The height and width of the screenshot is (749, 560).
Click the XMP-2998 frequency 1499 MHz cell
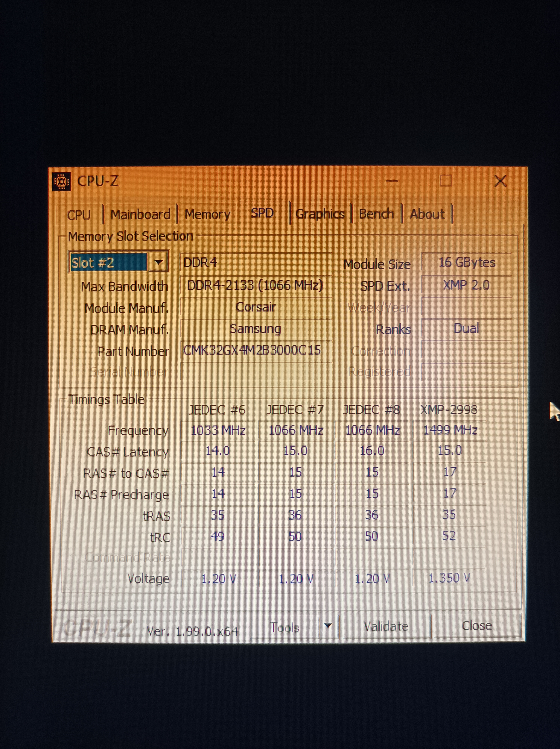click(x=450, y=430)
